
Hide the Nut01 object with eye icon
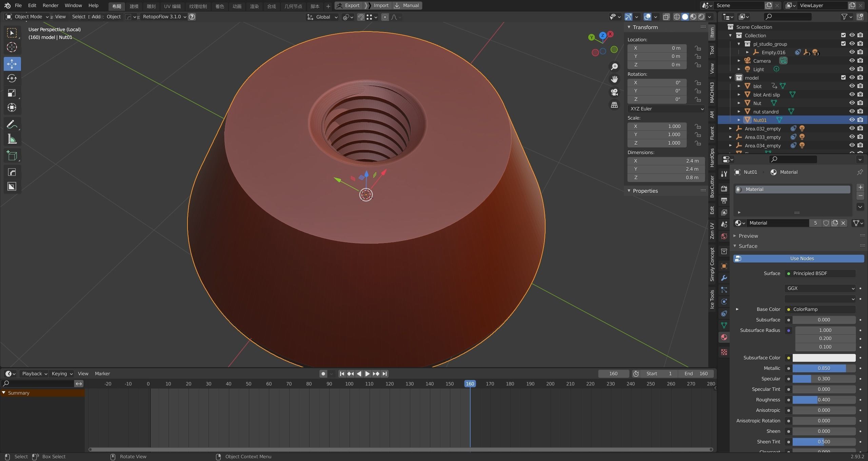click(x=852, y=120)
